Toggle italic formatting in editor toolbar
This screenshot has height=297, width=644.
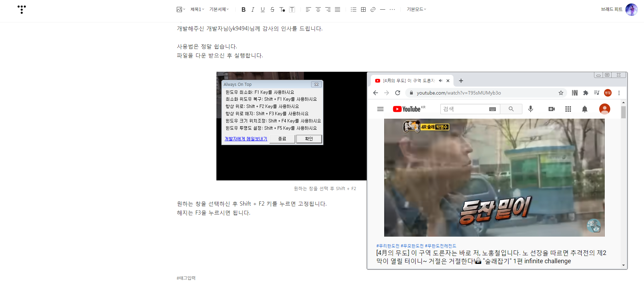tap(253, 9)
